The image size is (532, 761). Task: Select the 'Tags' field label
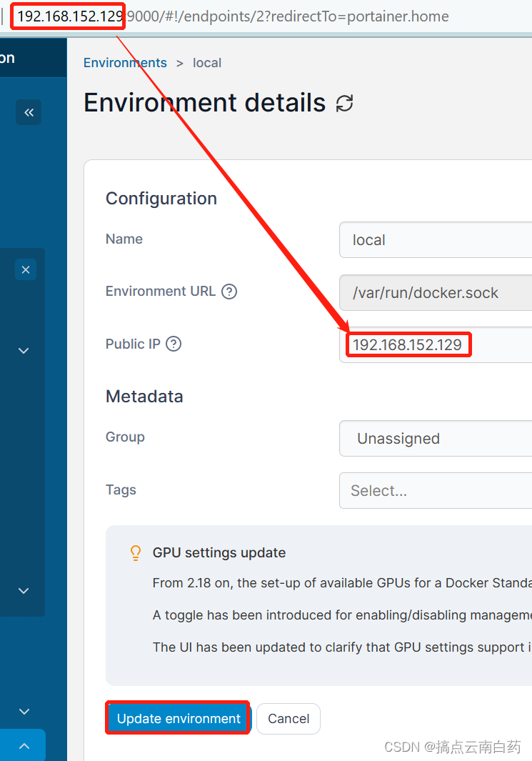(x=121, y=489)
